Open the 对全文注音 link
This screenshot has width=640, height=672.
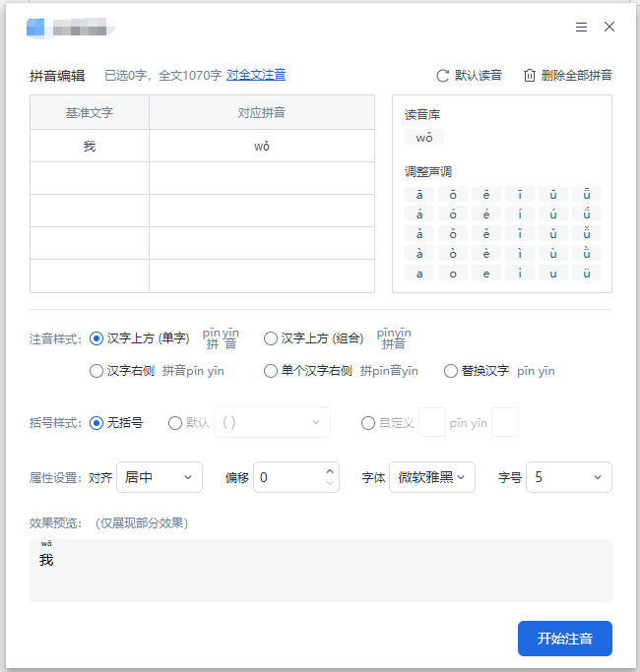coord(256,75)
